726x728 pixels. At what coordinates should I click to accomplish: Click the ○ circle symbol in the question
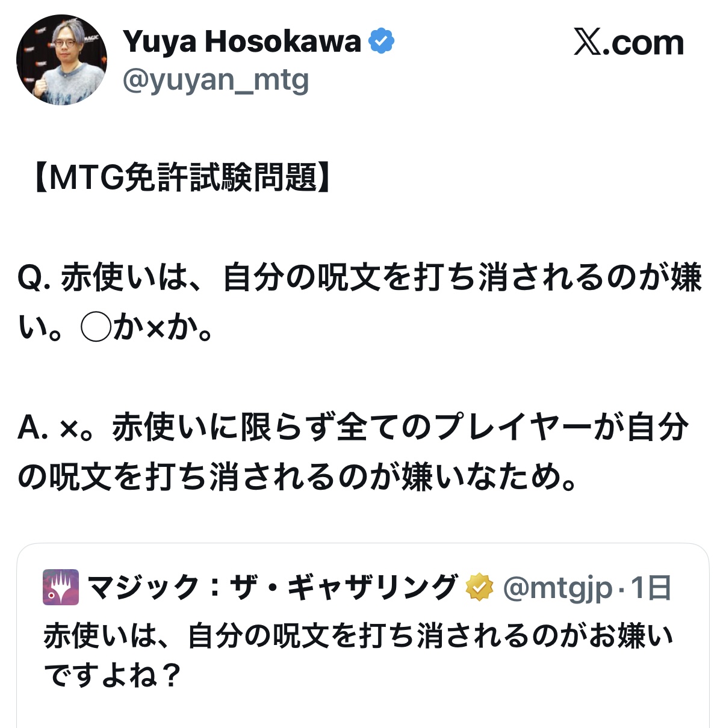(96, 328)
